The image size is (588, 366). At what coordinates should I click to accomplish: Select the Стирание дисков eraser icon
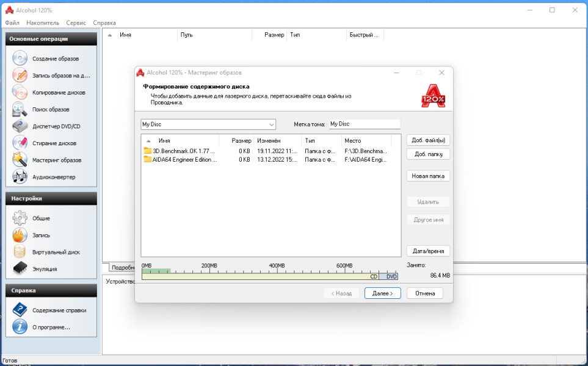coord(20,143)
